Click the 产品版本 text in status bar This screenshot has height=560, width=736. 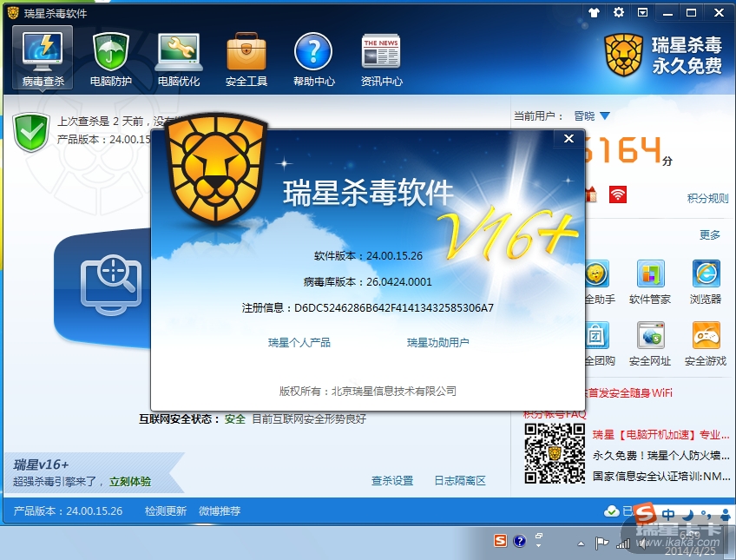coord(68,511)
